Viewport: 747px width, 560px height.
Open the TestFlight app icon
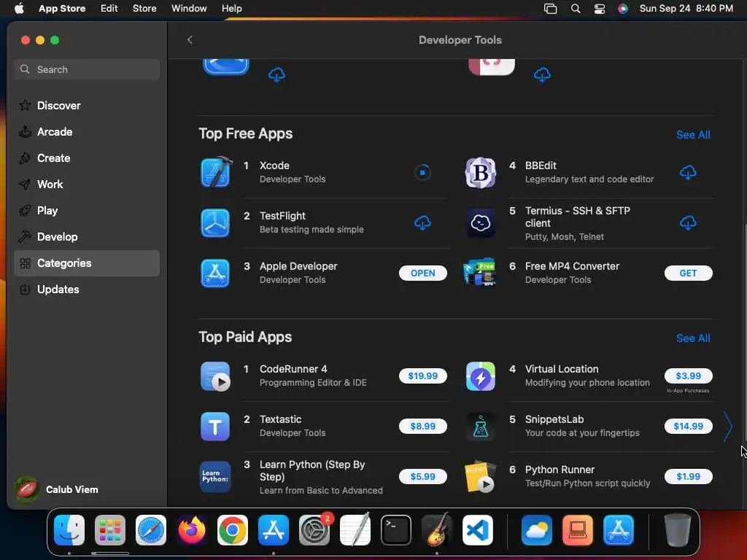[x=215, y=222]
